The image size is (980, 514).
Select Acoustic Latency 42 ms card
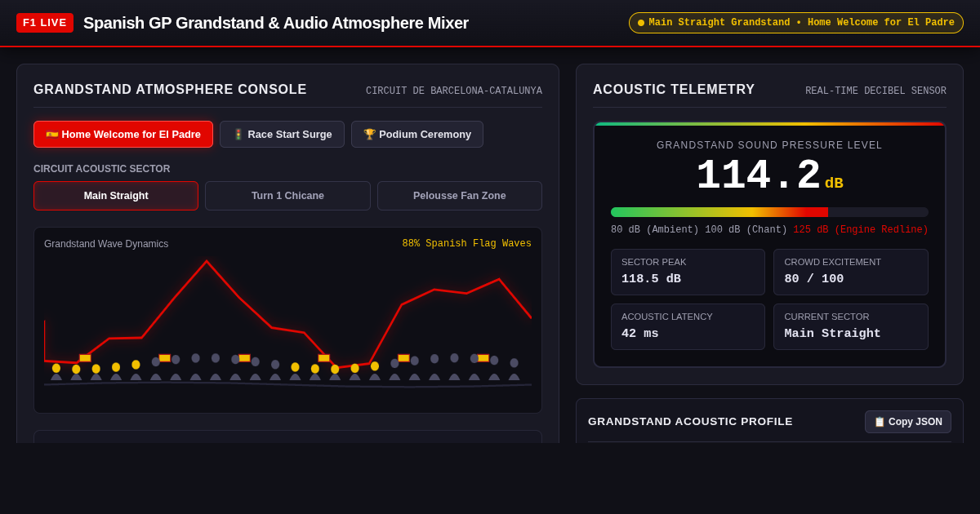pos(688,326)
